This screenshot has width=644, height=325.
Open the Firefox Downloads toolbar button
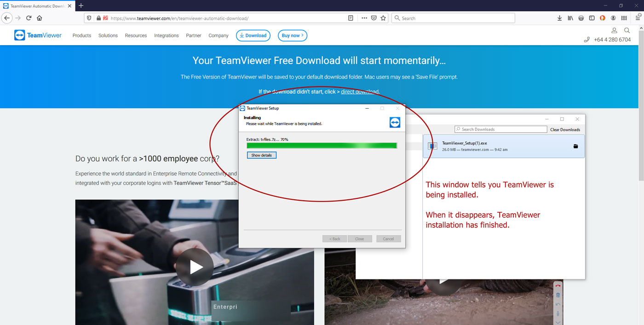(559, 18)
